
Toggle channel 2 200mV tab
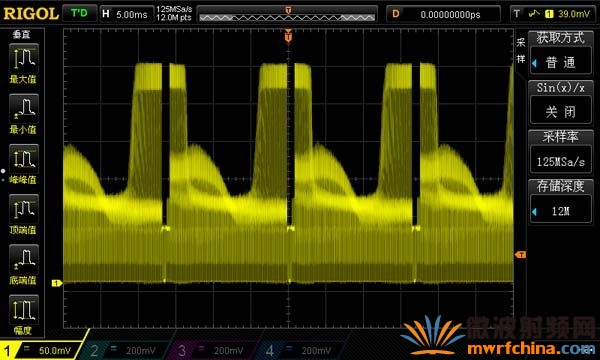pos(127,350)
